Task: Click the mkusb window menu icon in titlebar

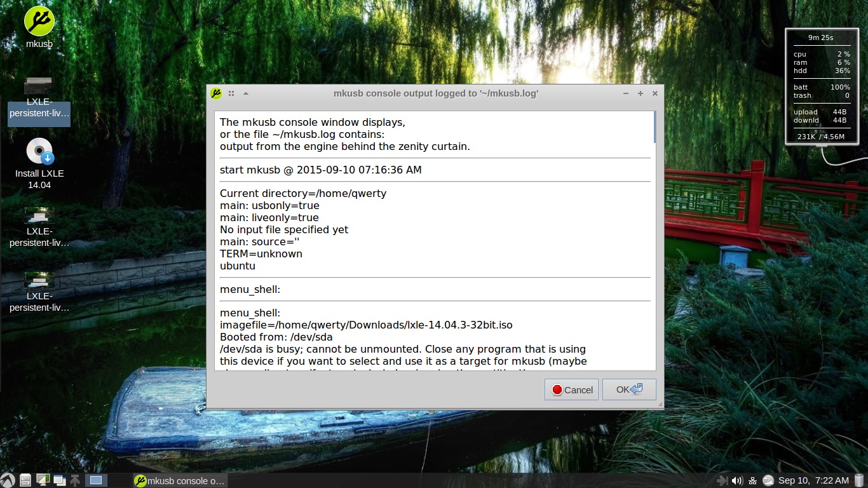Action: (216, 93)
